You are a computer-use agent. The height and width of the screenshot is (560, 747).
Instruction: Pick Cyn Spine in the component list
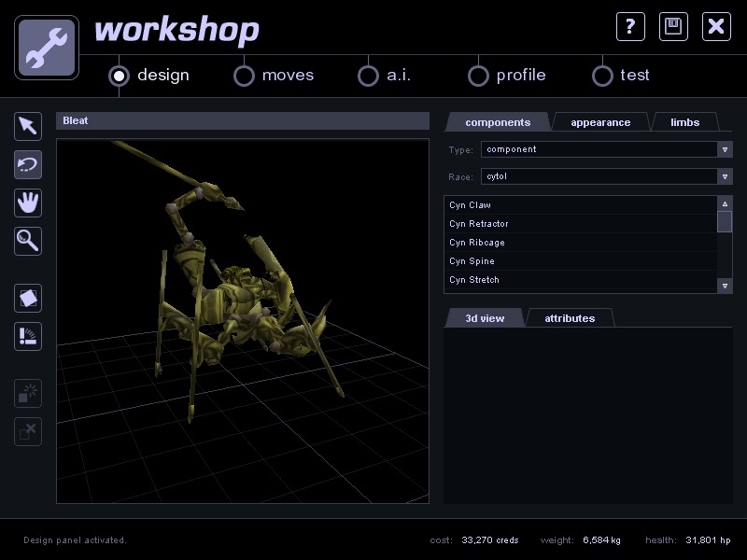click(472, 261)
